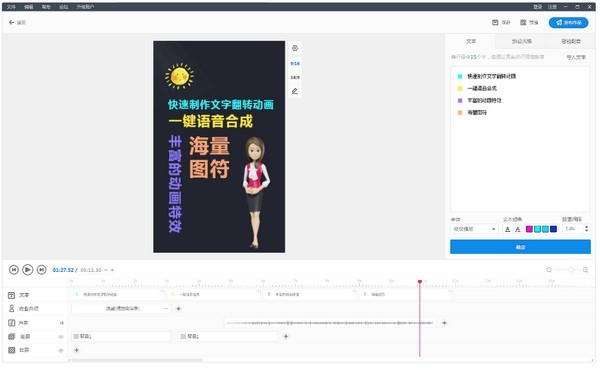Toggle visibility eye on the bottom track

click(60, 350)
